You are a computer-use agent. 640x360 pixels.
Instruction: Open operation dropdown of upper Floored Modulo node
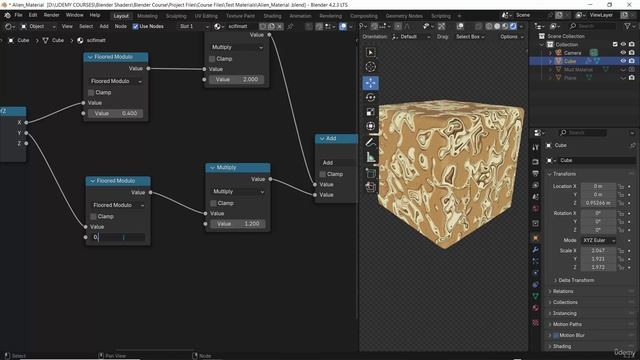[116, 81]
